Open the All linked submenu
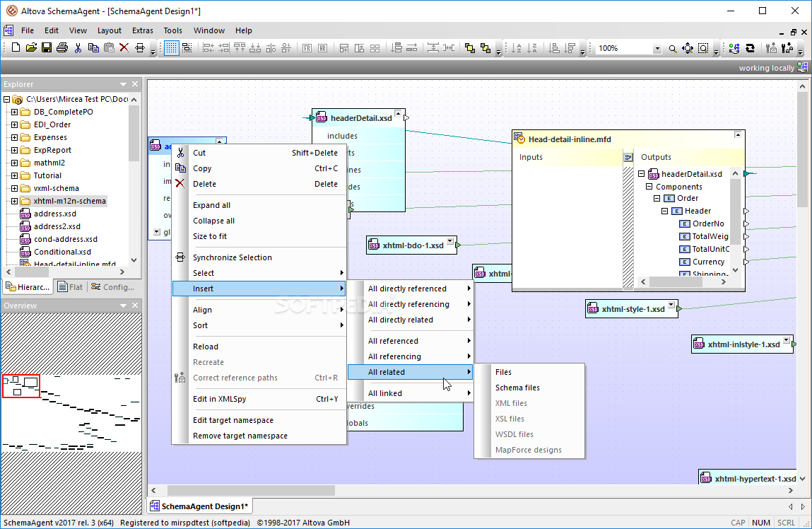 (x=410, y=393)
